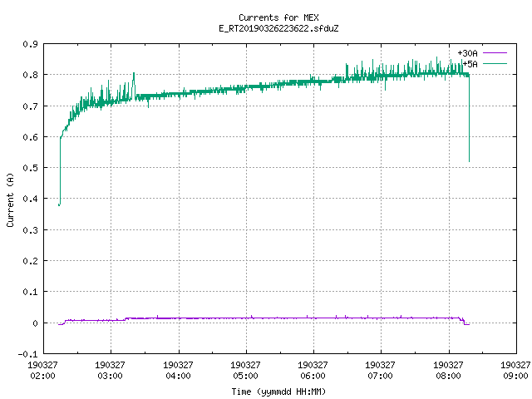This screenshot has height=399, width=532.
Task: Click the x-axis tick label 190327 02:00
Action: tap(42, 370)
